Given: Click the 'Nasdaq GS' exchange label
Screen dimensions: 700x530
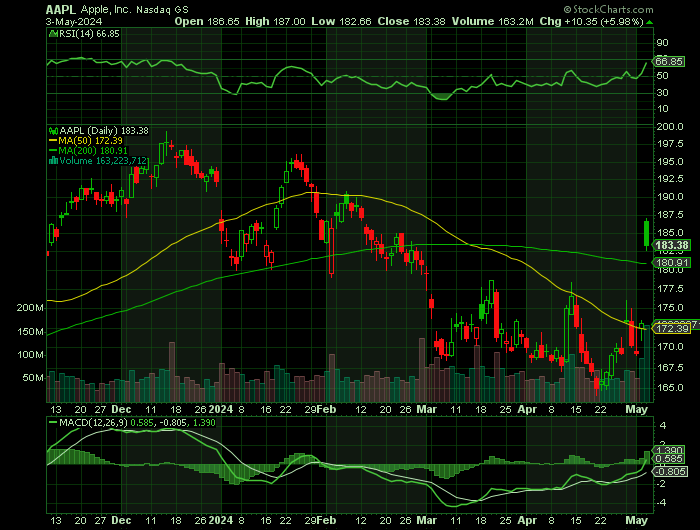Looking at the screenshot, I should pos(162,10).
